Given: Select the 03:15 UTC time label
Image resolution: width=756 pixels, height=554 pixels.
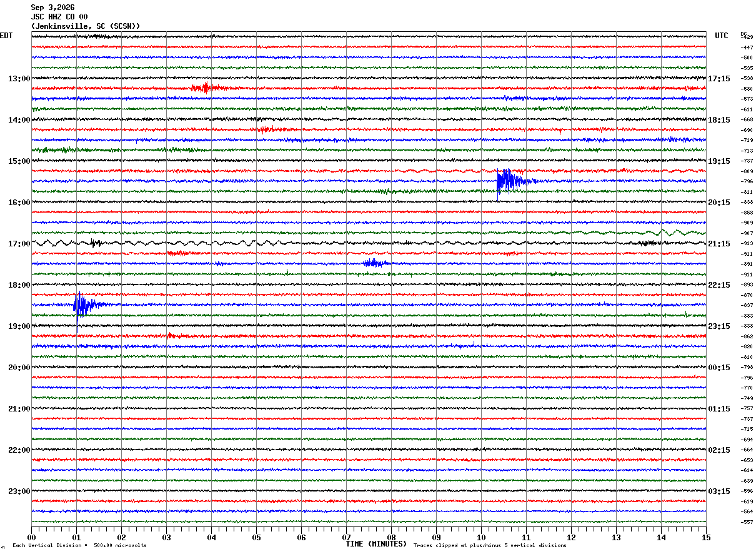Looking at the screenshot, I should pyautogui.click(x=719, y=491).
